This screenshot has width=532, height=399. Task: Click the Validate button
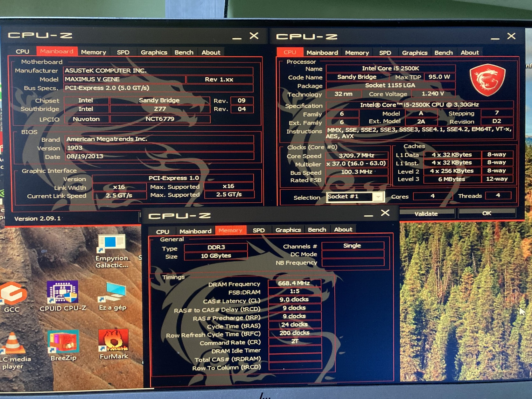[x=426, y=213]
